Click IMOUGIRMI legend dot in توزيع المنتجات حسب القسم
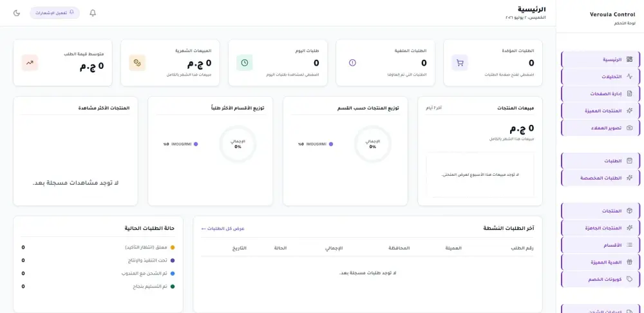 click(330, 144)
